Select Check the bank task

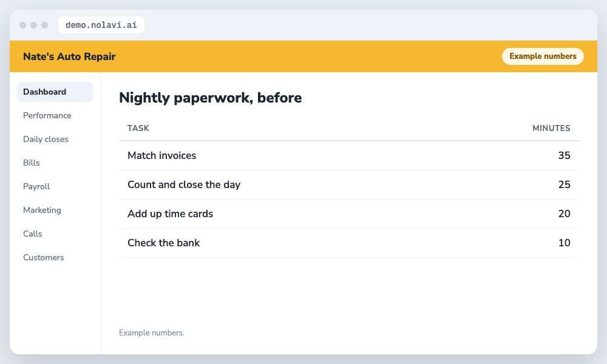click(x=164, y=243)
